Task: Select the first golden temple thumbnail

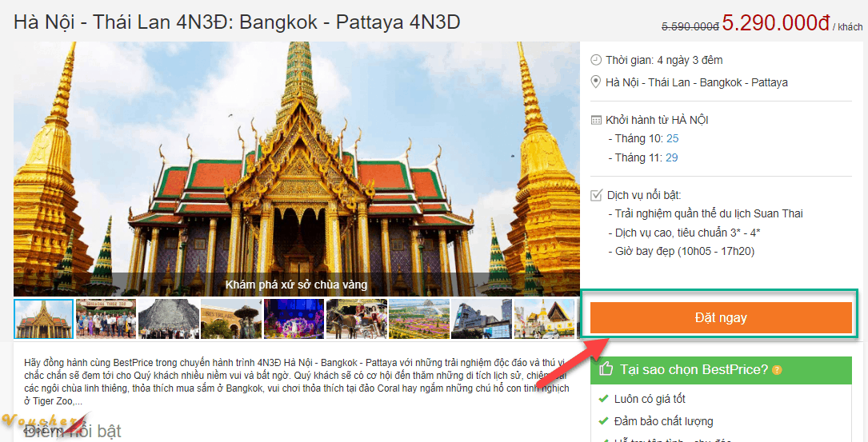Action: (x=43, y=319)
